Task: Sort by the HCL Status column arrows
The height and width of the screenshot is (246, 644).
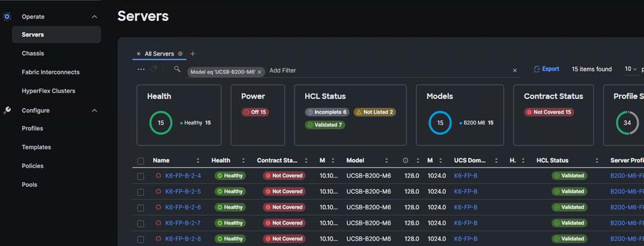Action: click(x=597, y=160)
